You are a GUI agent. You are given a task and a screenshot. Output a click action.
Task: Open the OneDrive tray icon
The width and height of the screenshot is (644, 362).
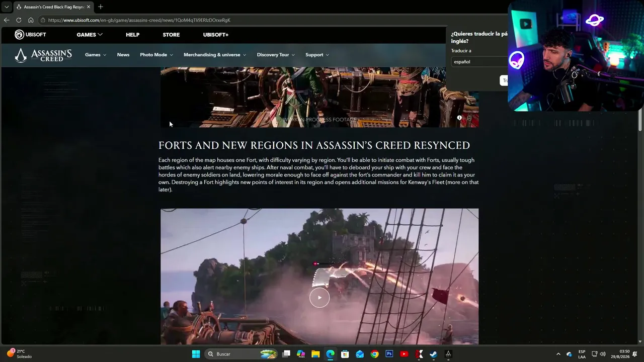[569, 354]
